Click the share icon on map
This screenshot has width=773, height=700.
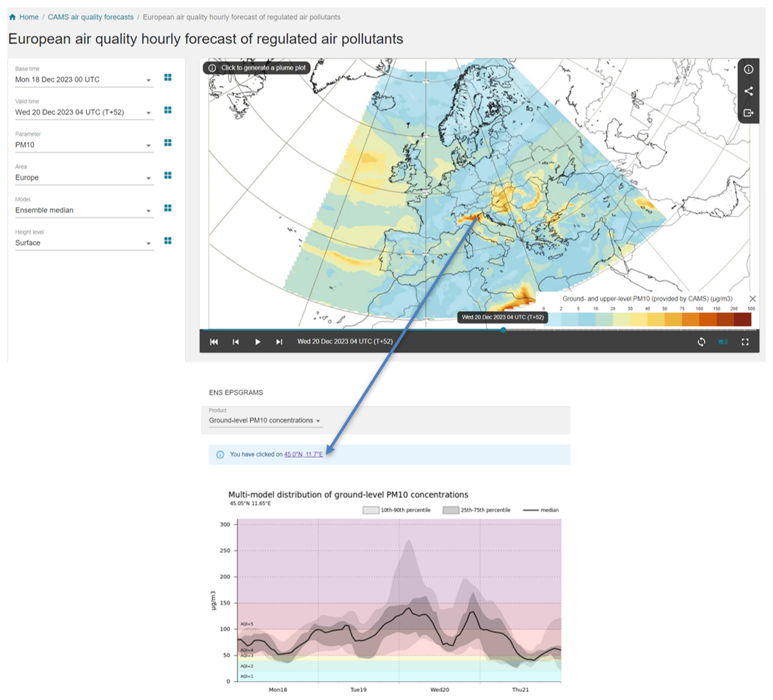pyautogui.click(x=748, y=91)
